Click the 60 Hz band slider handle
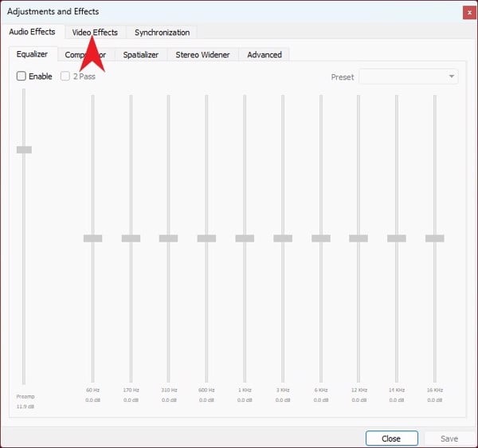 [92, 238]
